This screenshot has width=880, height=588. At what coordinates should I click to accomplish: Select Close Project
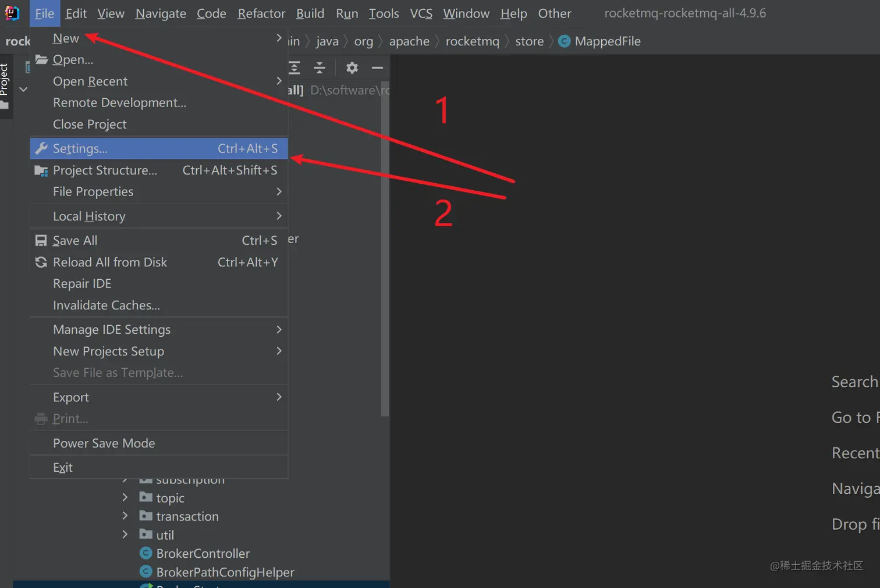[x=159, y=124]
